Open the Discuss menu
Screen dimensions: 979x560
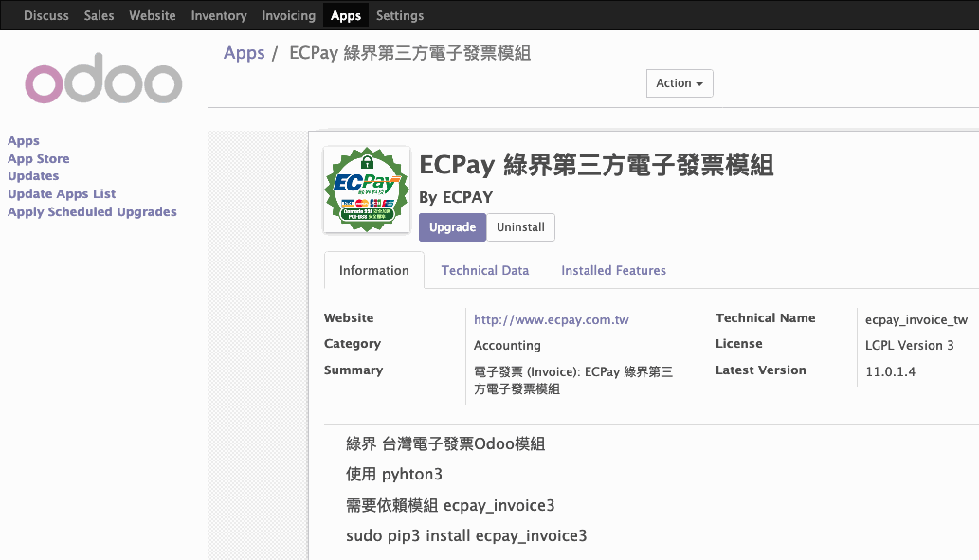[x=46, y=15]
